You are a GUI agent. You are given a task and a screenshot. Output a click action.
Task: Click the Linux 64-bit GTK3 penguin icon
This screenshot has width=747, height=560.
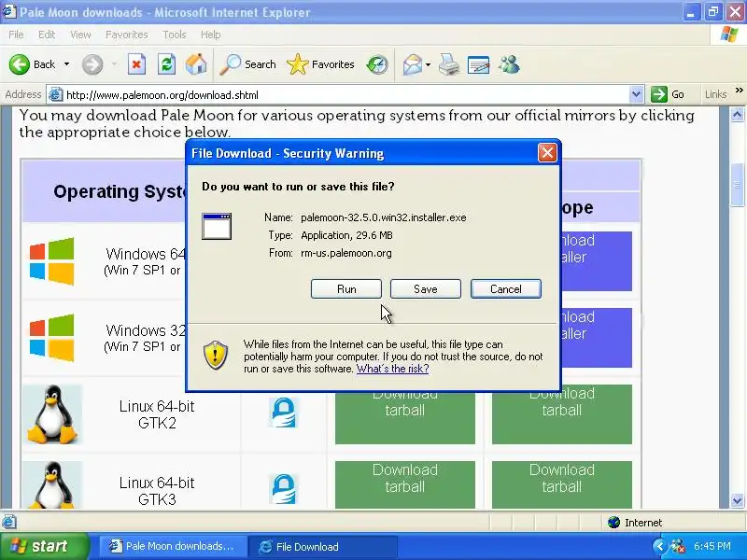(x=52, y=484)
